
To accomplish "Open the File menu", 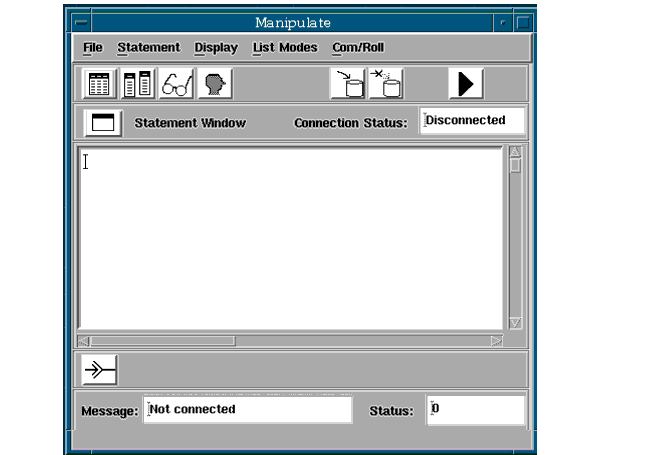I will [x=92, y=47].
